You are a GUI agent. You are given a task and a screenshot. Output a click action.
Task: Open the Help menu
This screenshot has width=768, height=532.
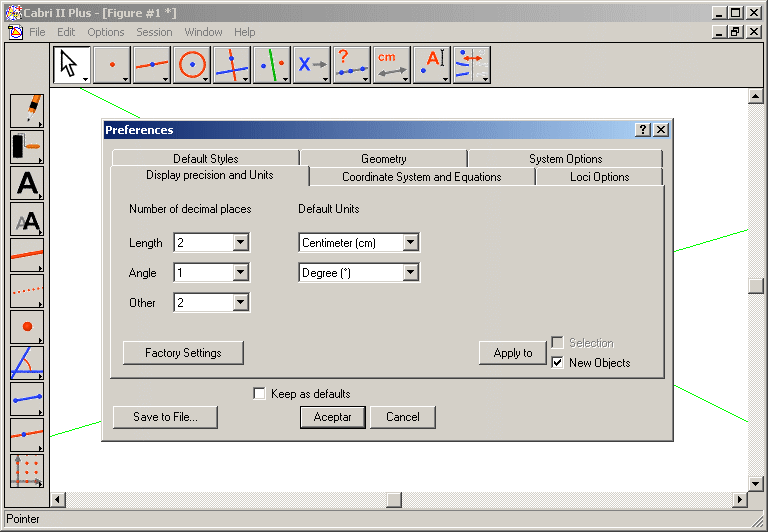click(x=244, y=32)
